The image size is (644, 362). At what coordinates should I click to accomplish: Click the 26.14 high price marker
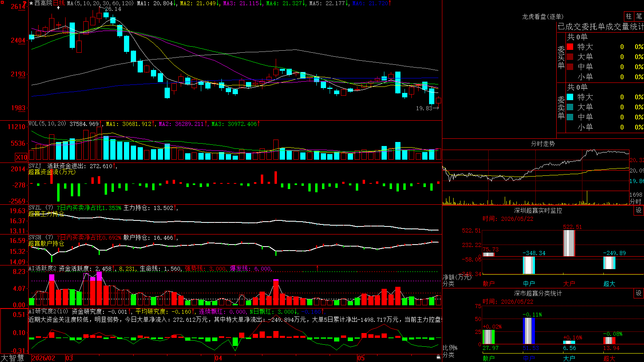point(113,9)
